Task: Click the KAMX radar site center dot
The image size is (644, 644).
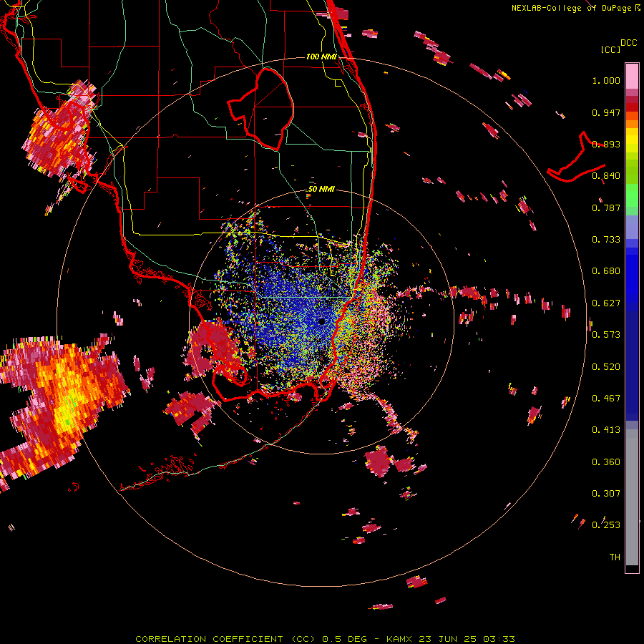Action: (321, 321)
